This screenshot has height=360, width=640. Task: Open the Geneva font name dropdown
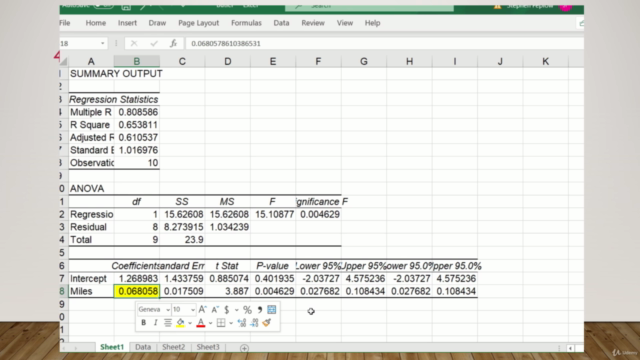pos(168,310)
